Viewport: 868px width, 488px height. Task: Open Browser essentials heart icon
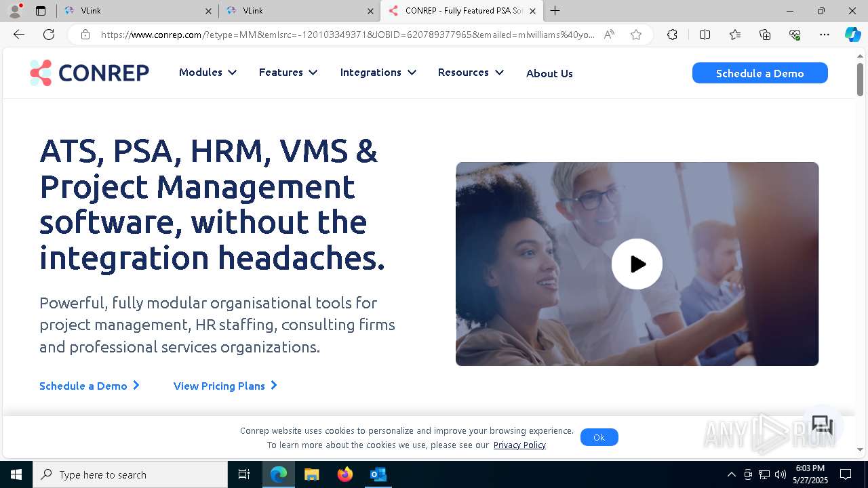point(795,35)
